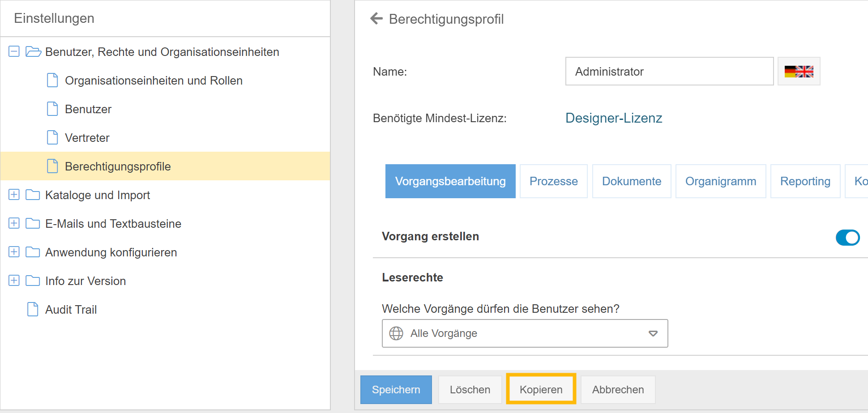
Task: Click the German/English language flag icon
Action: click(799, 72)
